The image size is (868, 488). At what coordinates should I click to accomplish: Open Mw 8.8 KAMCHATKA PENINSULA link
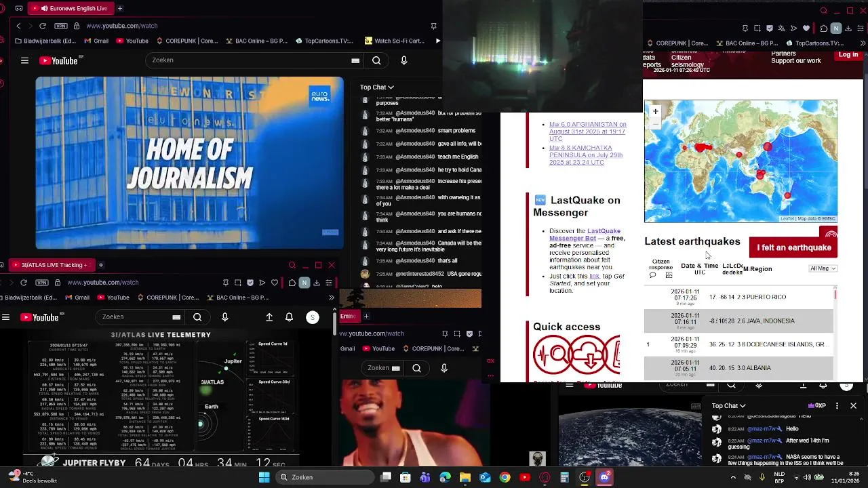click(586, 155)
